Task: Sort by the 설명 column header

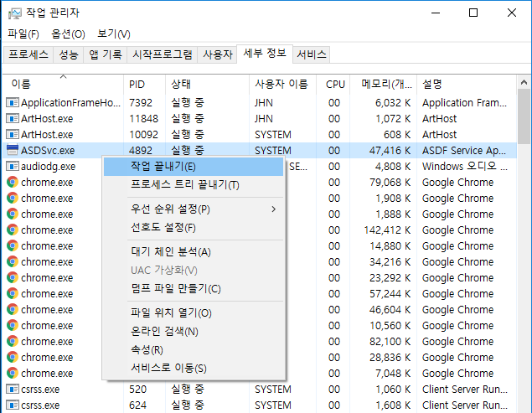Action: 467,84
